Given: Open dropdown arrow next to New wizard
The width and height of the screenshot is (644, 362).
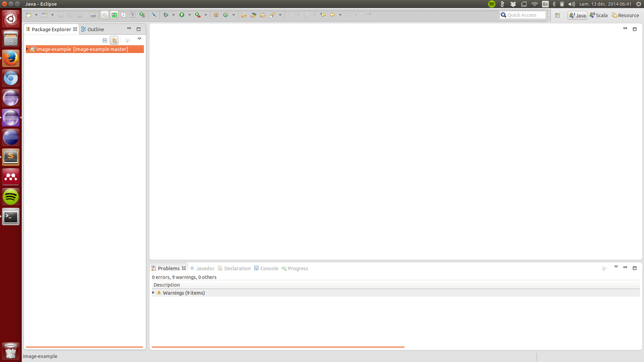Looking at the screenshot, I should [x=36, y=15].
